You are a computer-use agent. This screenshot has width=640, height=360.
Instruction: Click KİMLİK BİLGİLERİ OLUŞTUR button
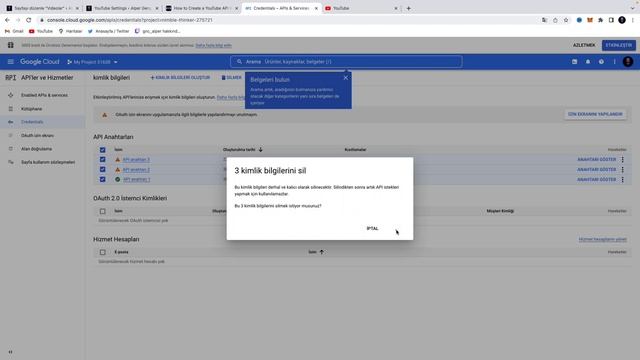180,78
